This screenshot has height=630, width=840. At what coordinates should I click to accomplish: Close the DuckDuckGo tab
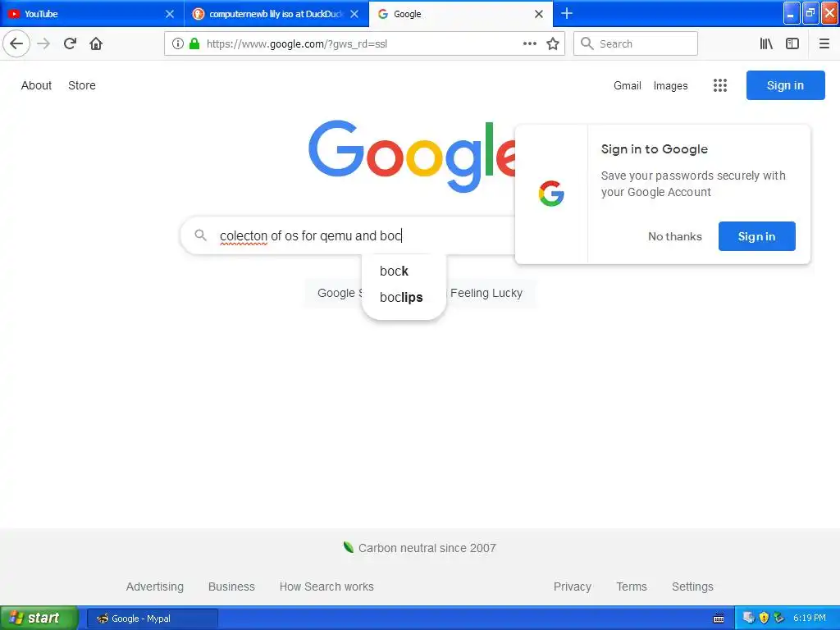(x=354, y=14)
